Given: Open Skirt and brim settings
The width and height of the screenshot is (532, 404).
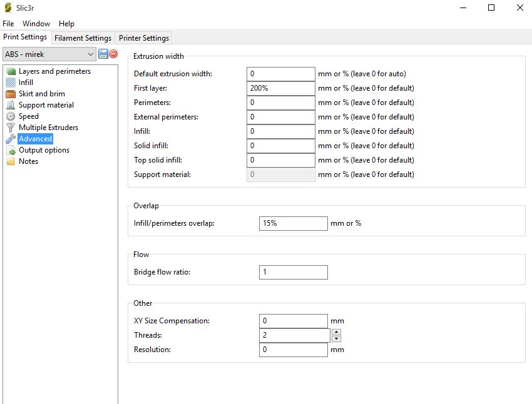Looking at the screenshot, I should coord(11,94).
